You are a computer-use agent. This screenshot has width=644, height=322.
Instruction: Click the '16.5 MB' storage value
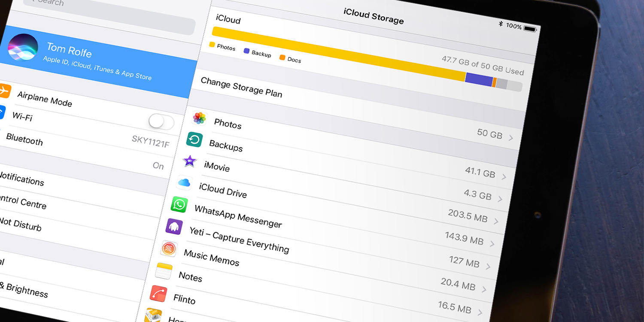pyautogui.click(x=454, y=307)
